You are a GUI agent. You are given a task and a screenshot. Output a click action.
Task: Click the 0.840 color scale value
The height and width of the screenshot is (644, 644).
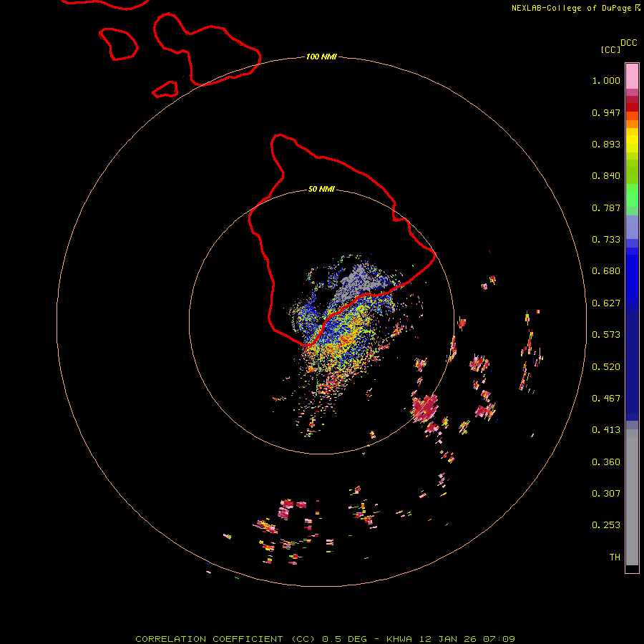point(606,176)
